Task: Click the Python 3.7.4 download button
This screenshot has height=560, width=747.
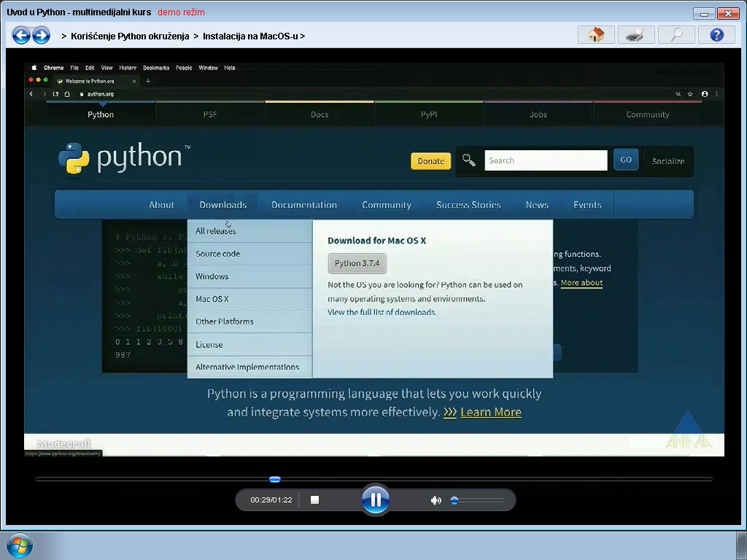Action: tap(357, 263)
